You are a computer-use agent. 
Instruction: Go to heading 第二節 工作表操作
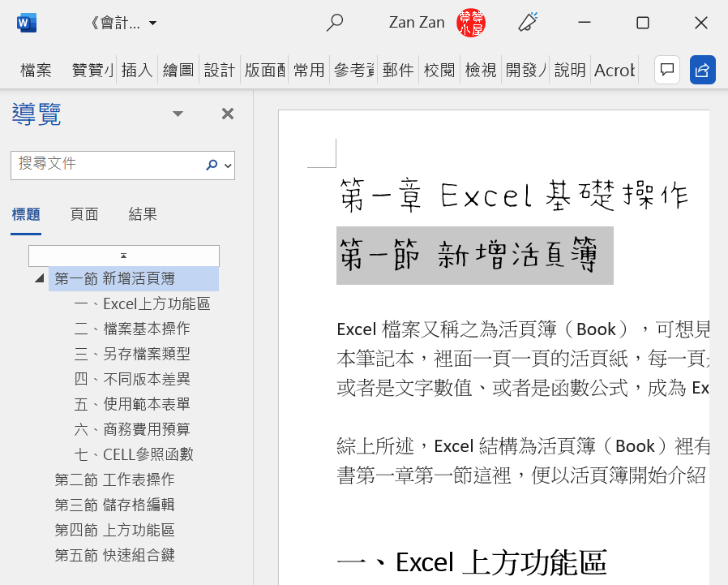tap(114, 480)
